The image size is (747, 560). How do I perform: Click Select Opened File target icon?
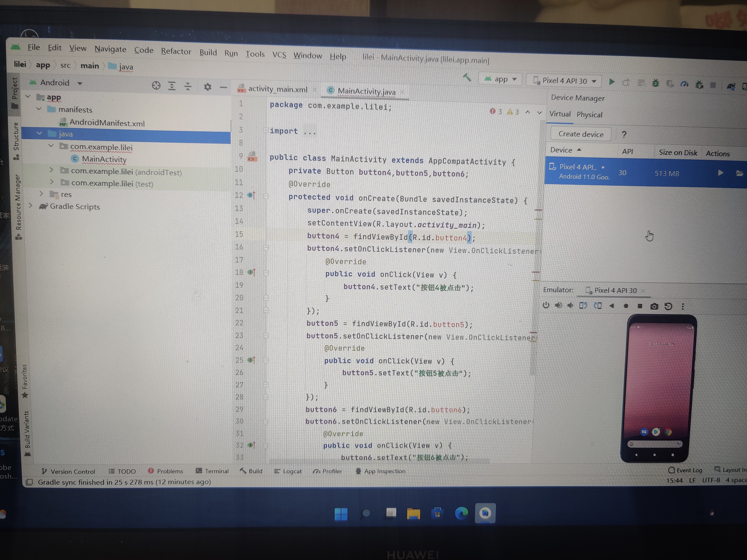pos(156,86)
